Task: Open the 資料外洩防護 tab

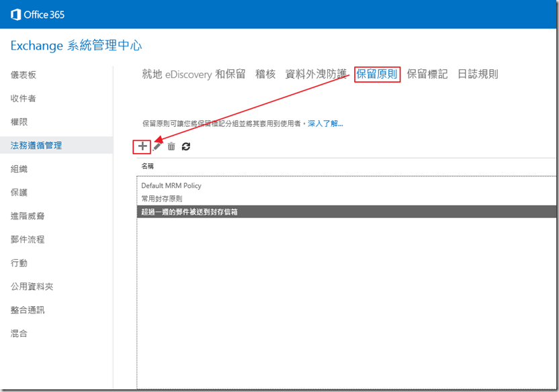Action: pos(316,74)
